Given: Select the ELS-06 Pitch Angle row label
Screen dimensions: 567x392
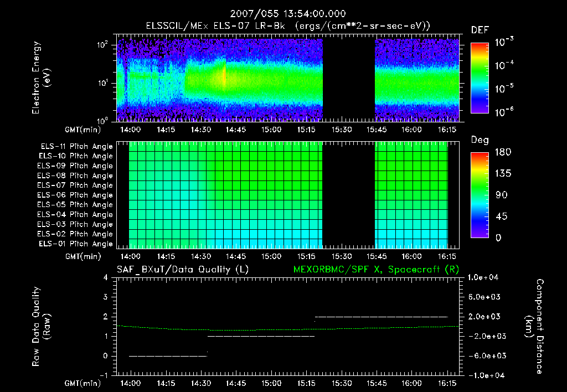Looking at the screenshot, I should pyautogui.click(x=75, y=195).
